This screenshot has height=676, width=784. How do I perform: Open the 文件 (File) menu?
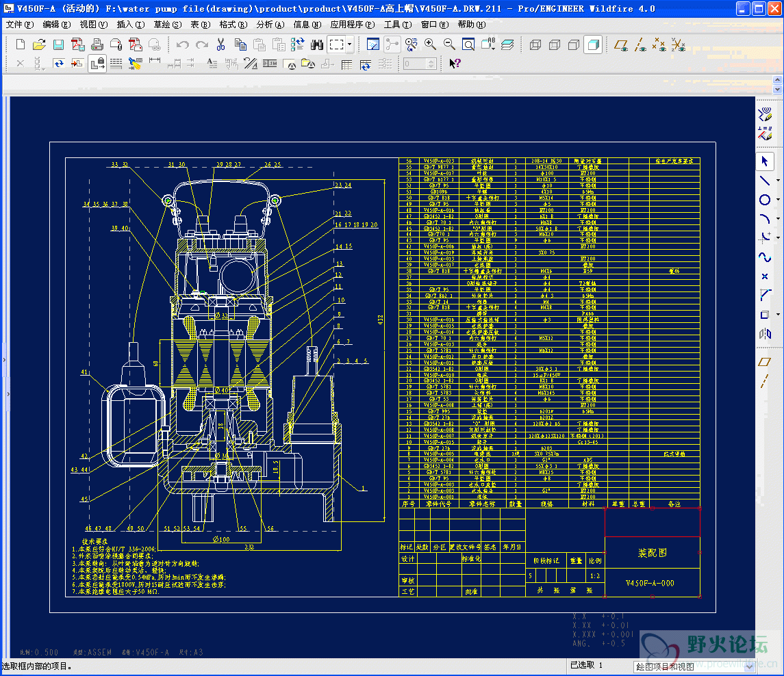click(19, 25)
